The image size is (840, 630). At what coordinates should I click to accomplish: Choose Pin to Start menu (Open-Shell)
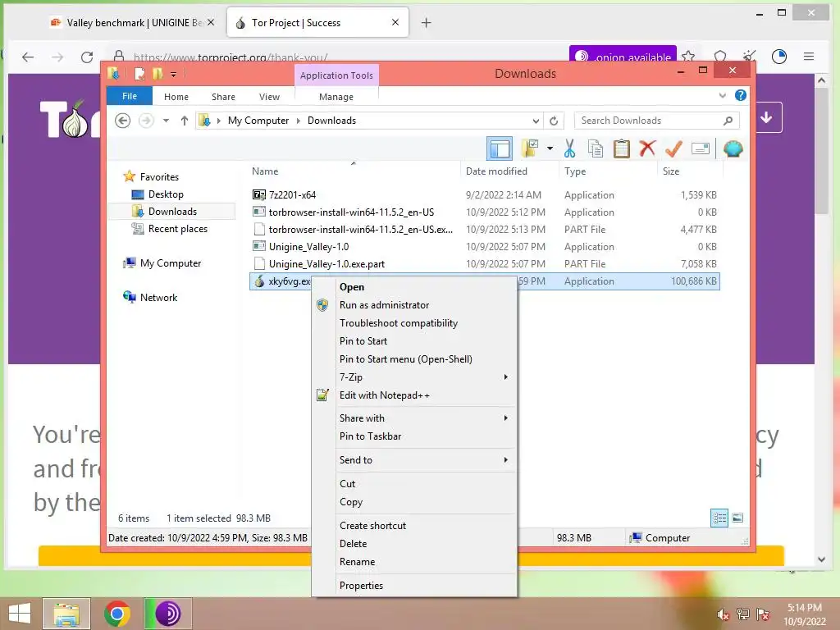405,359
